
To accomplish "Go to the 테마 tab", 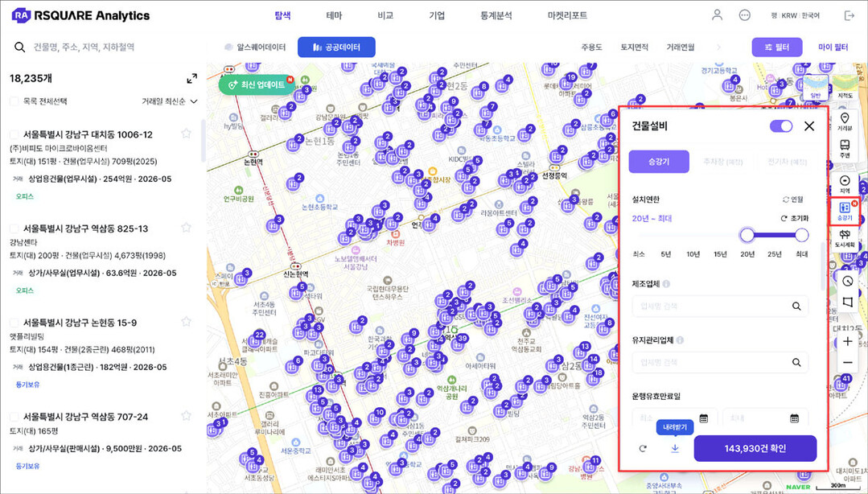I will point(334,15).
